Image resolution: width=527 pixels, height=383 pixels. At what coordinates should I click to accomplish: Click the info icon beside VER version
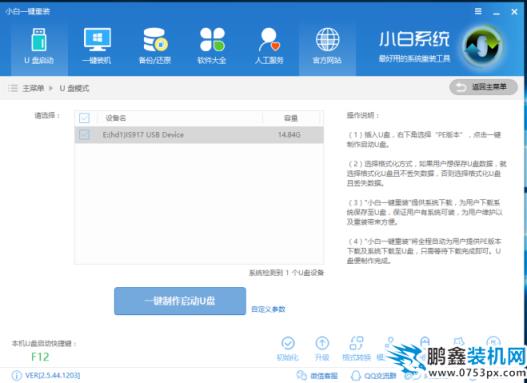click(16, 375)
